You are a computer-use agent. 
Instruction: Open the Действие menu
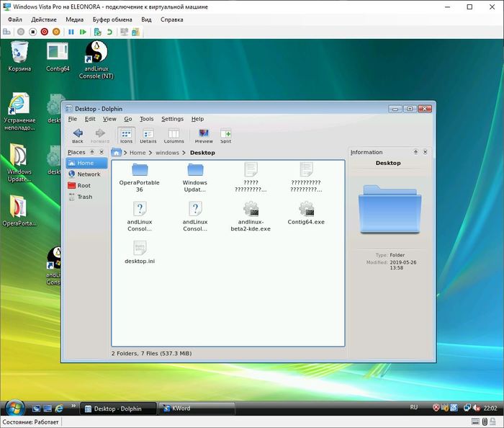click(x=44, y=19)
